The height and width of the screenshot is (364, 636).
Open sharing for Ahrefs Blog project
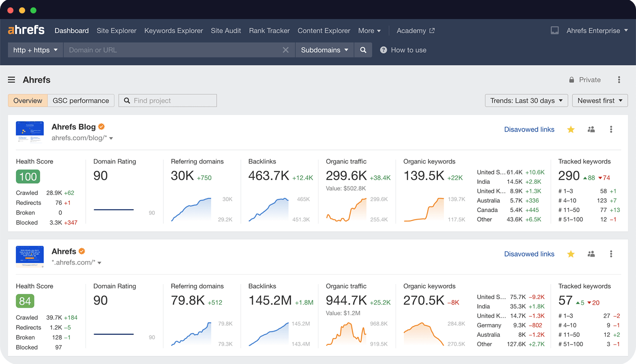[x=591, y=129]
